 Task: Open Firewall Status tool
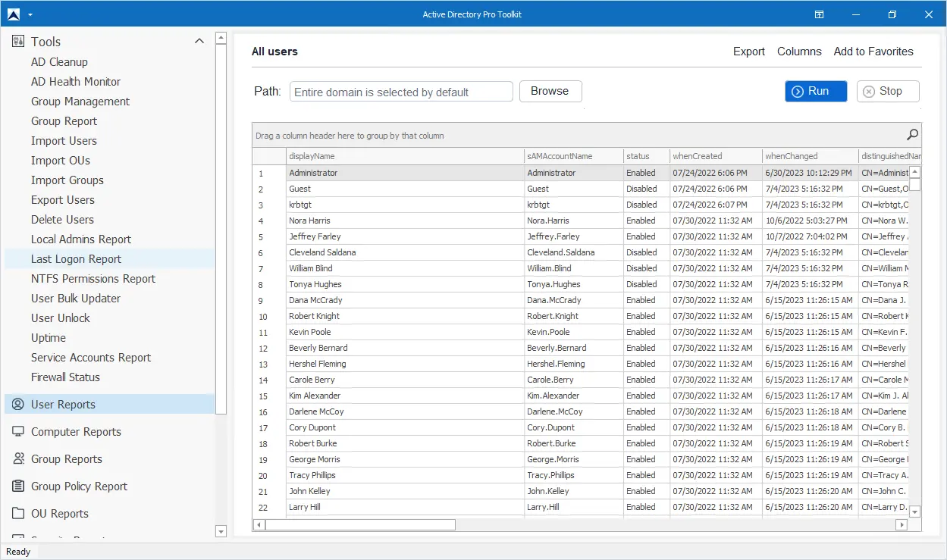[x=65, y=377]
